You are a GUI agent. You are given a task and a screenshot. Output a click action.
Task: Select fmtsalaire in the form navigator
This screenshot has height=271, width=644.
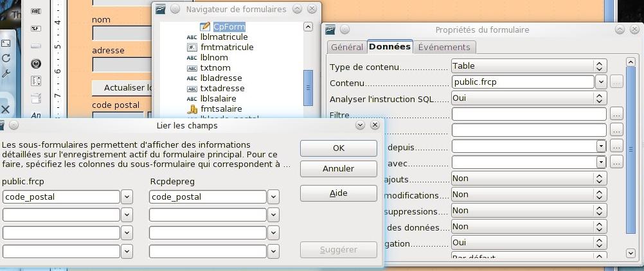point(221,109)
